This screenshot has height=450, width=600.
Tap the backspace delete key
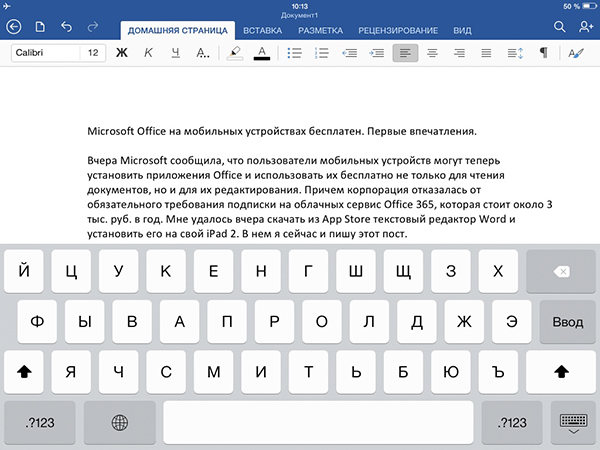[x=561, y=271]
